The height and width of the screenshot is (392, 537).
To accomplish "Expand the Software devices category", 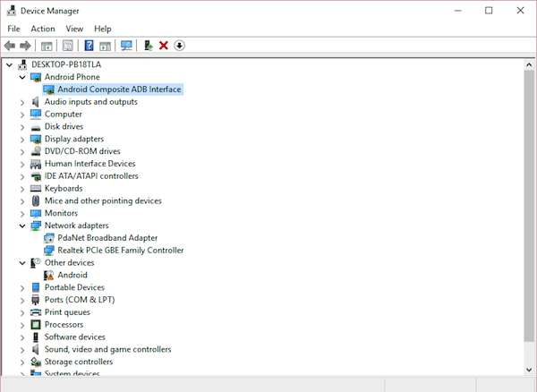I will [x=22, y=337].
